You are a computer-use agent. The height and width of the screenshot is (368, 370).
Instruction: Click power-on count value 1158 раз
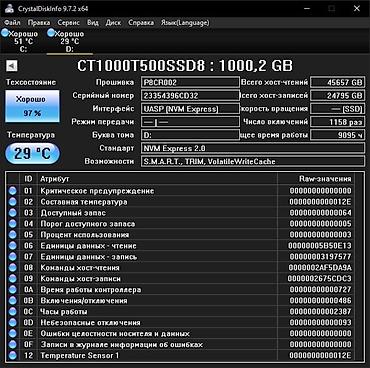pyautogui.click(x=337, y=122)
